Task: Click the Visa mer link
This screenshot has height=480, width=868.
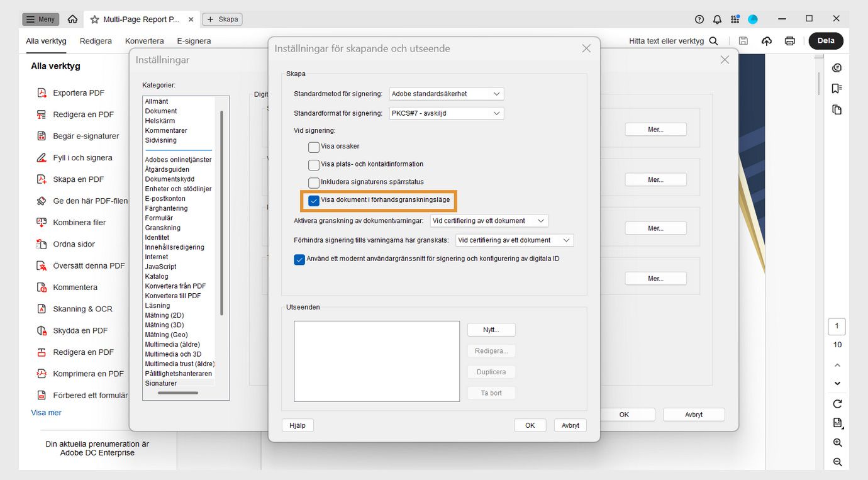Action: 47,413
